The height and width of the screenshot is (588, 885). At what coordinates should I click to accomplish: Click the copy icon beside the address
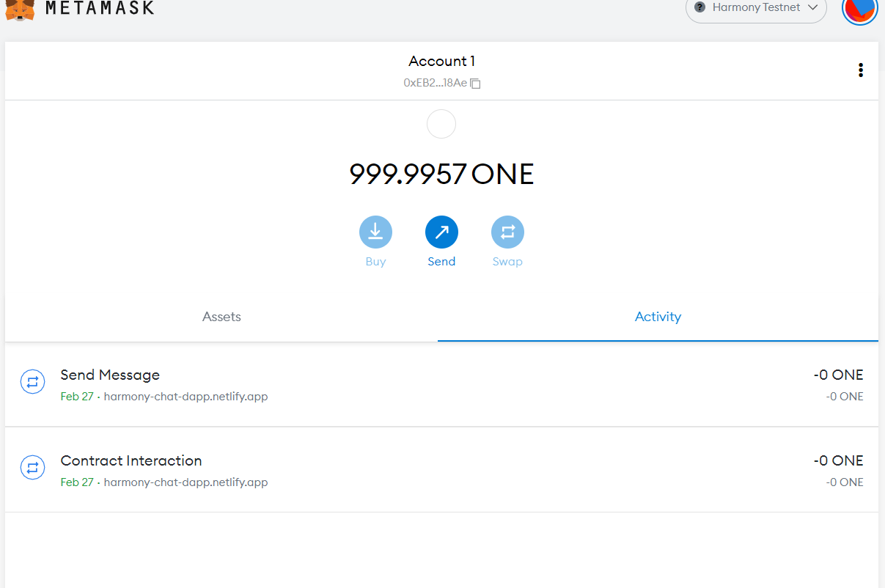475,84
